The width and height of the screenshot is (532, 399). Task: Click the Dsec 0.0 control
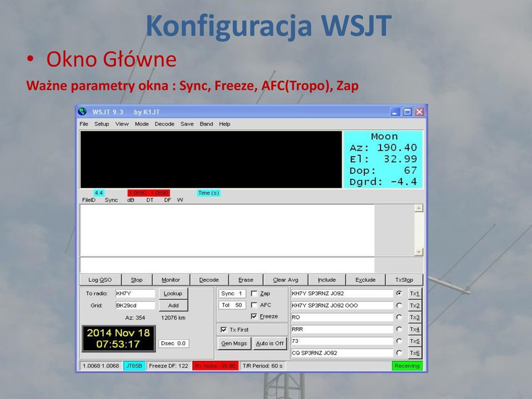tap(173, 344)
